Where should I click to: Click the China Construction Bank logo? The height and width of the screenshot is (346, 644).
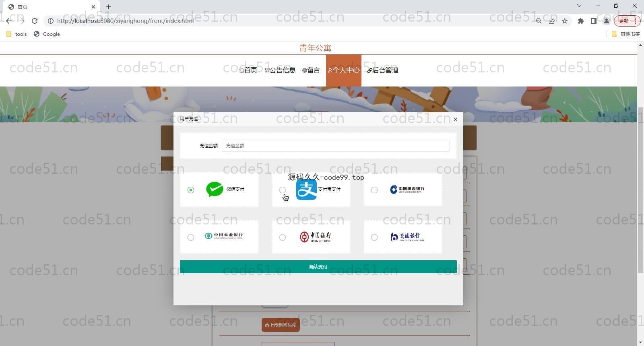(407, 189)
